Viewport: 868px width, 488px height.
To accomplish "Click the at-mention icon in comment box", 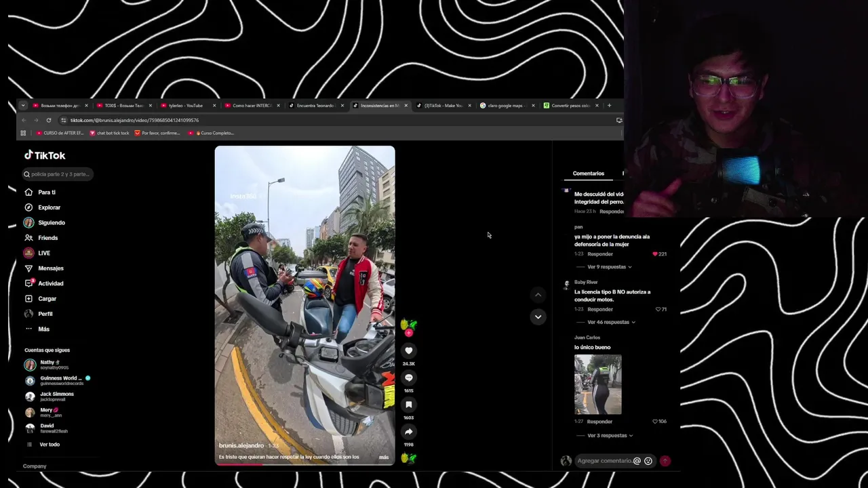I will pyautogui.click(x=637, y=461).
